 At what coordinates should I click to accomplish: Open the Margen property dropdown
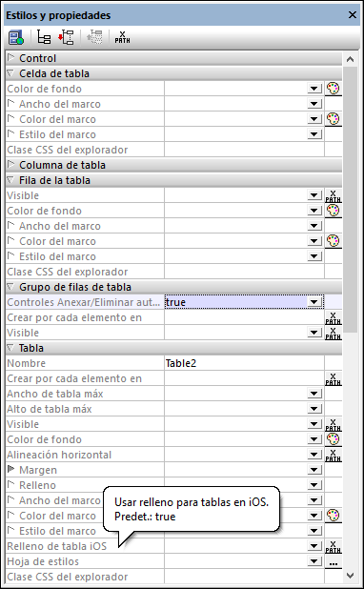[x=314, y=470]
